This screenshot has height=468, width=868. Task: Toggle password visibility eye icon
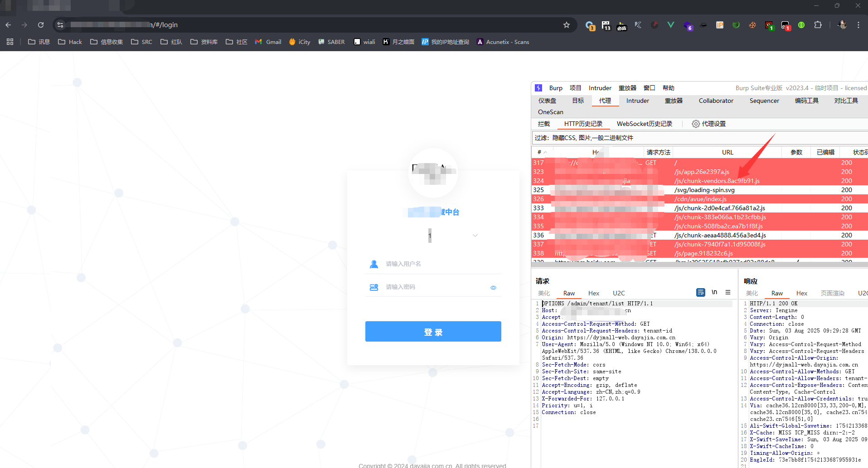click(493, 288)
